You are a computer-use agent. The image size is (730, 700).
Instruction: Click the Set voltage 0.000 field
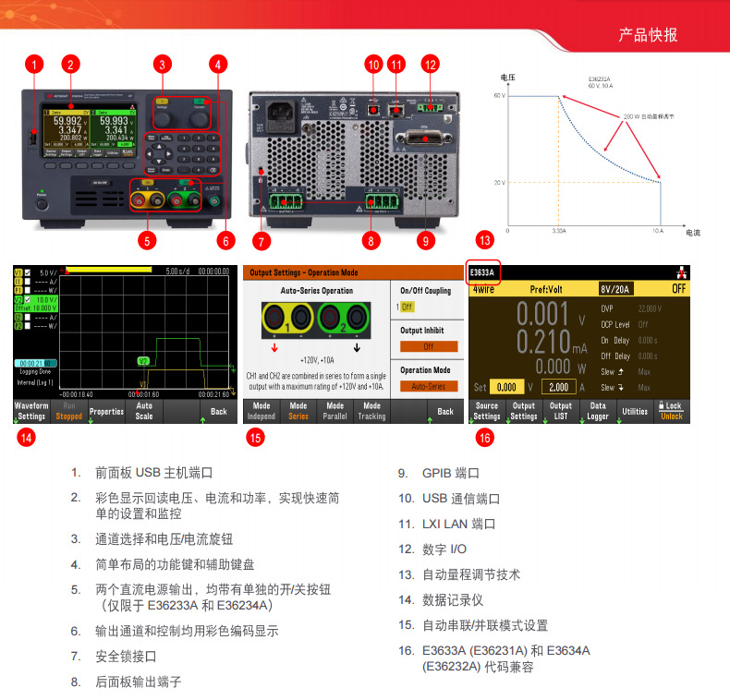(x=506, y=387)
